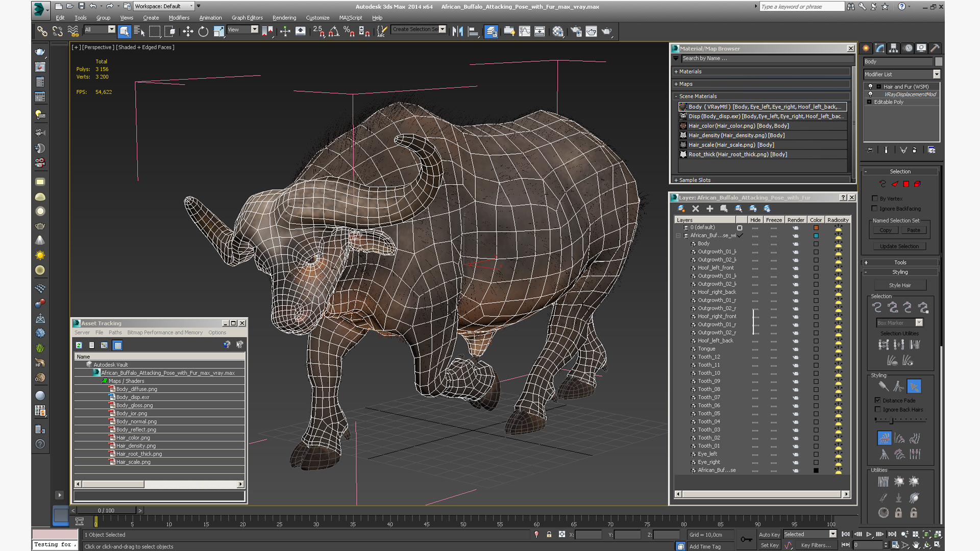
Task: Toggle the Mirror tool
Action: click(x=458, y=32)
